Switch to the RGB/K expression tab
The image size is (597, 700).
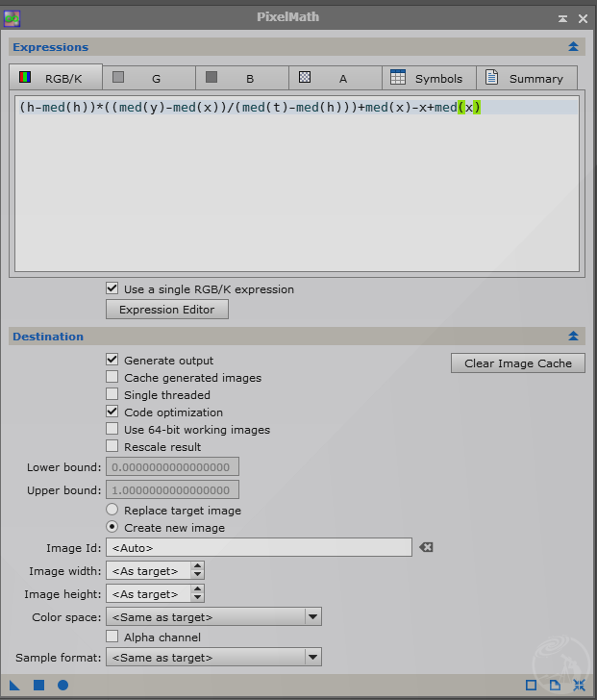(x=56, y=78)
